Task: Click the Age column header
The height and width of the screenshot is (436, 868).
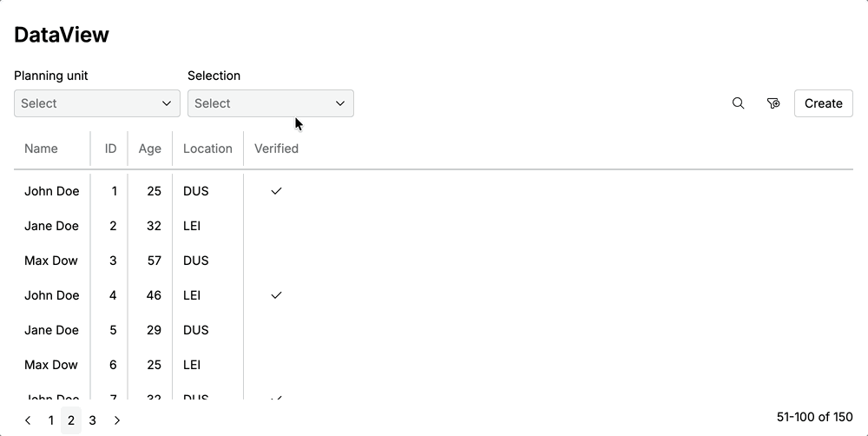Action: coord(150,149)
